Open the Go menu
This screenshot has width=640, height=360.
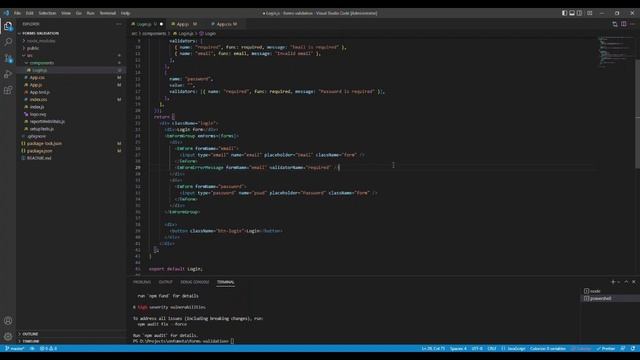(78, 13)
